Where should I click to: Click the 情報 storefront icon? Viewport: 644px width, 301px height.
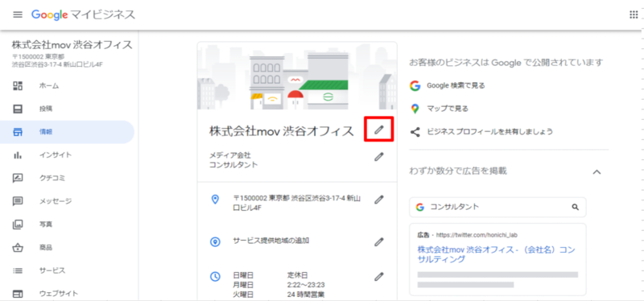[x=18, y=132]
